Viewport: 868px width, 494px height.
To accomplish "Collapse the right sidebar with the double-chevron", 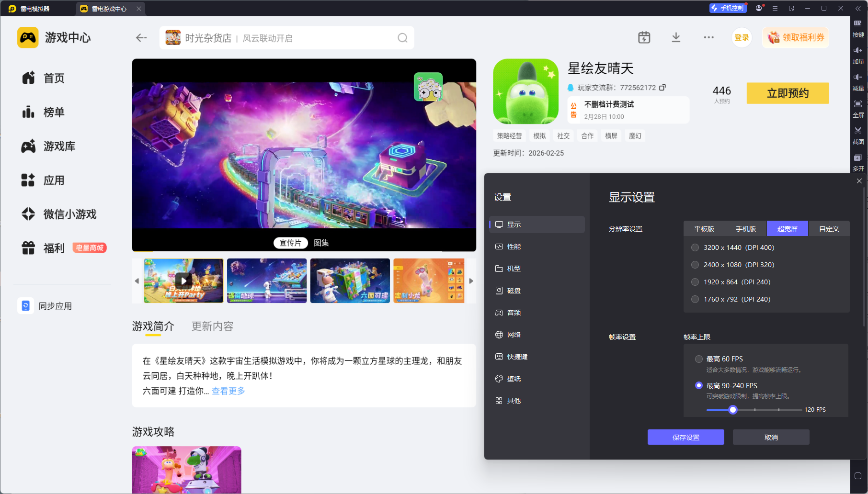I will point(858,8).
